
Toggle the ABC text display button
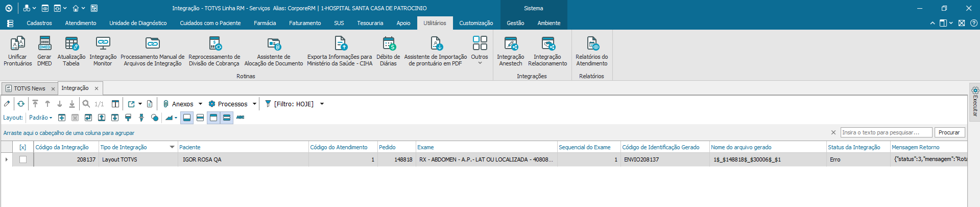click(x=240, y=118)
